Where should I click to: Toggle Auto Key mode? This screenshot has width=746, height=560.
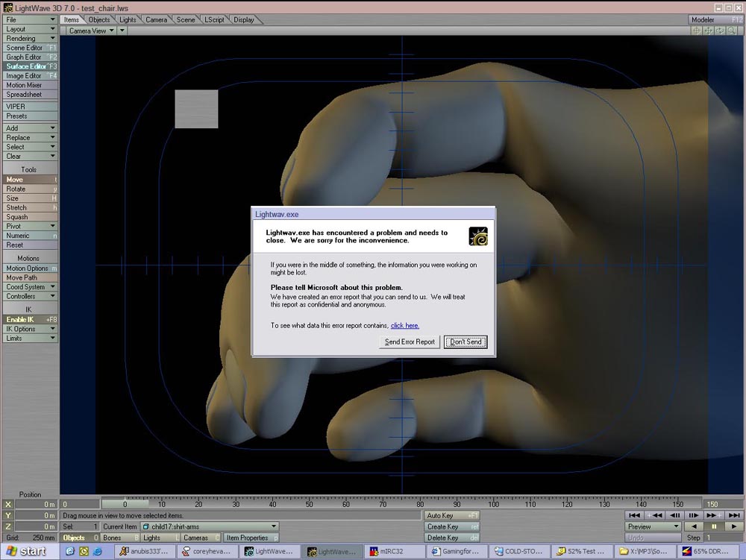[452, 515]
